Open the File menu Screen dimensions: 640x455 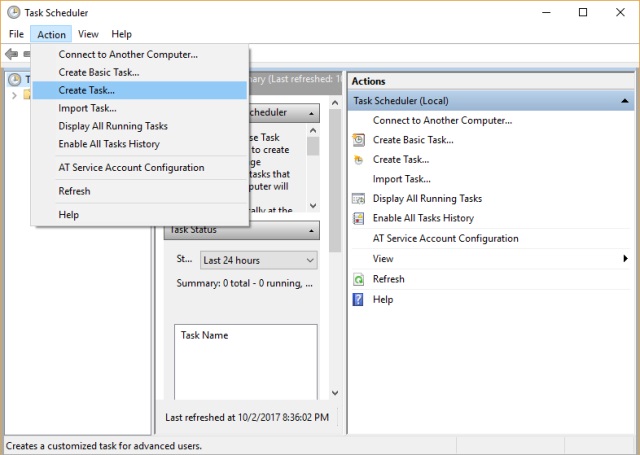coord(16,34)
